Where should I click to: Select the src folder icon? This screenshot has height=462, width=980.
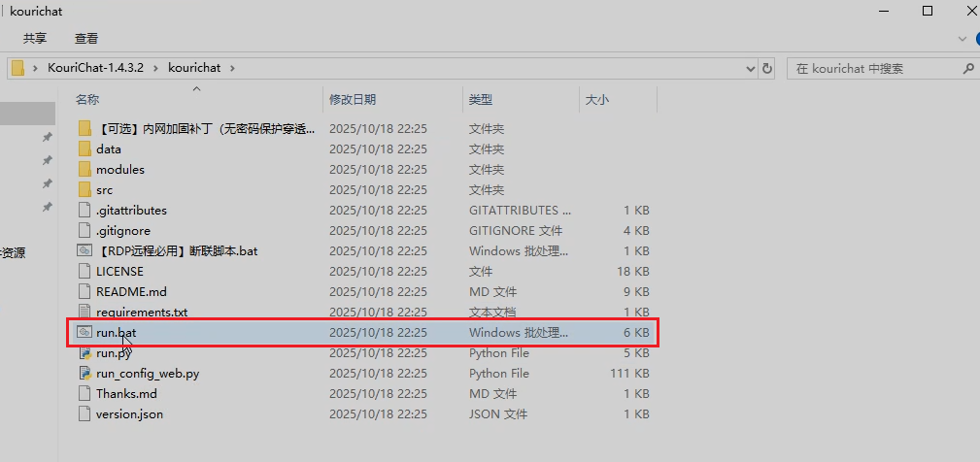[x=84, y=190]
